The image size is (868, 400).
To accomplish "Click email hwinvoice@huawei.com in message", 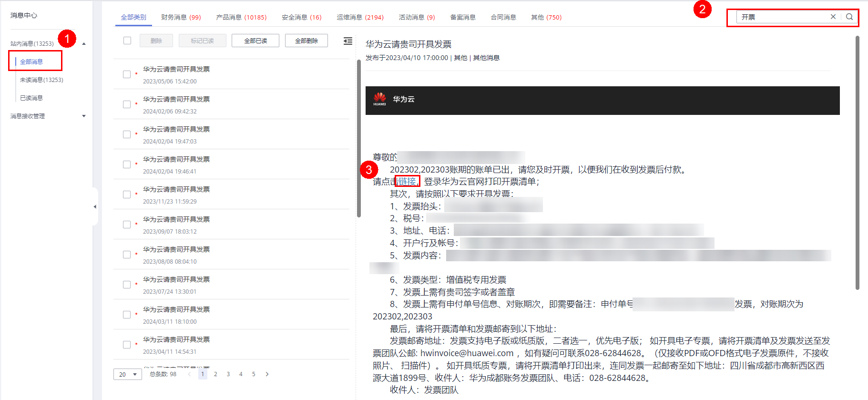I will [467, 353].
